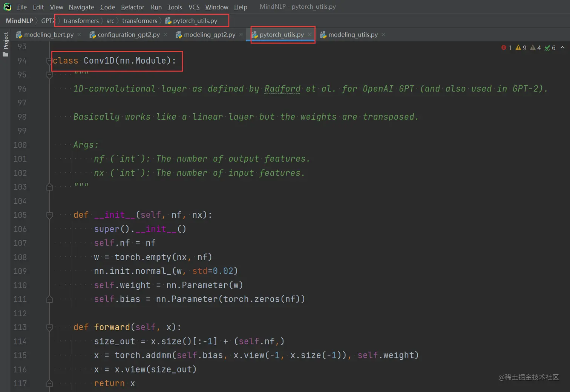Viewport: 570px width, 392px height.
Task: Click the src breadcrumb segment
Action: point(110,21)
